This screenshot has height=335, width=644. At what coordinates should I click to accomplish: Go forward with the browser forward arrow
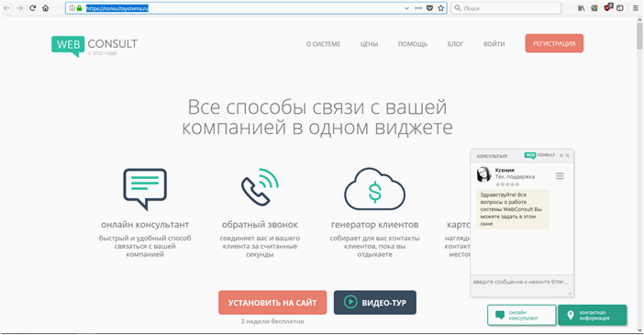pos(19,8)
